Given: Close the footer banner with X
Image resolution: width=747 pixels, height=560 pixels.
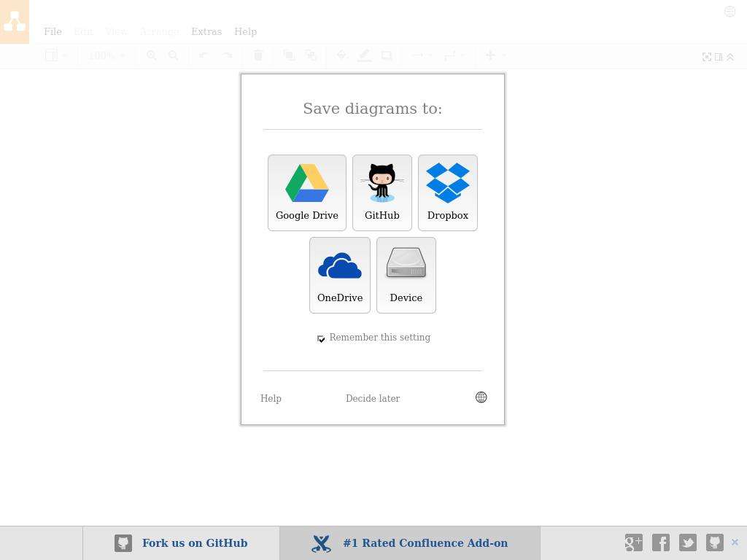Looking at the screenshot, I should point(735,542).
